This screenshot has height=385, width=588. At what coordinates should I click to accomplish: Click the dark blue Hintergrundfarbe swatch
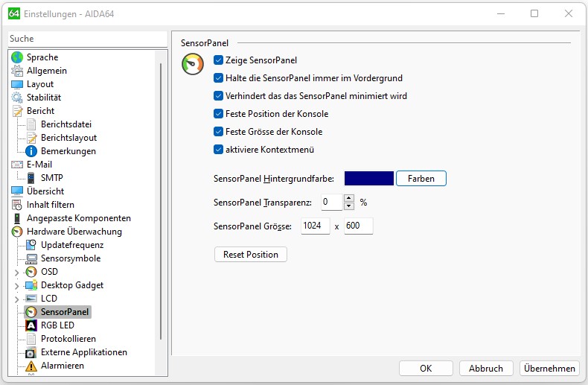point(368,179)
